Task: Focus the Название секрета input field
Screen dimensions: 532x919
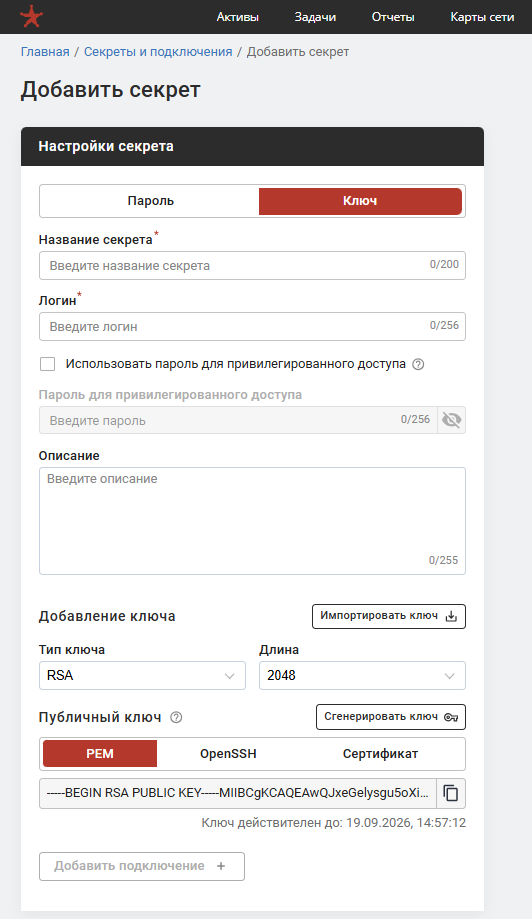Action: pos(253,266)
